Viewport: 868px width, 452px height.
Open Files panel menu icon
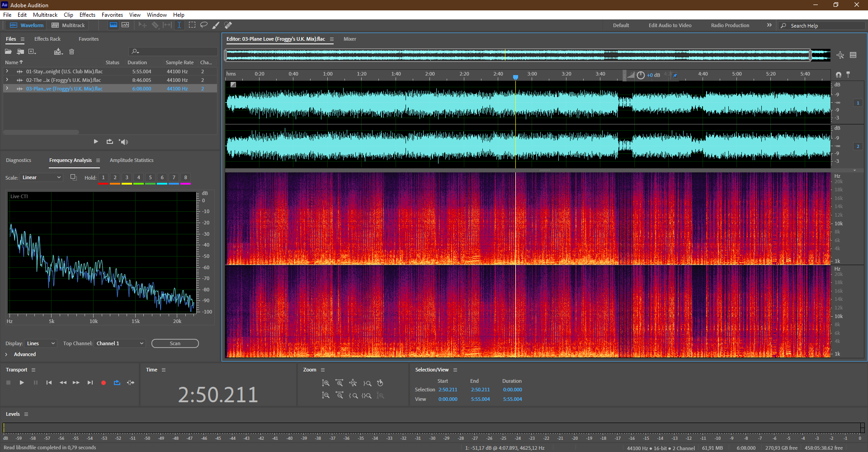(x=22, y=39)
